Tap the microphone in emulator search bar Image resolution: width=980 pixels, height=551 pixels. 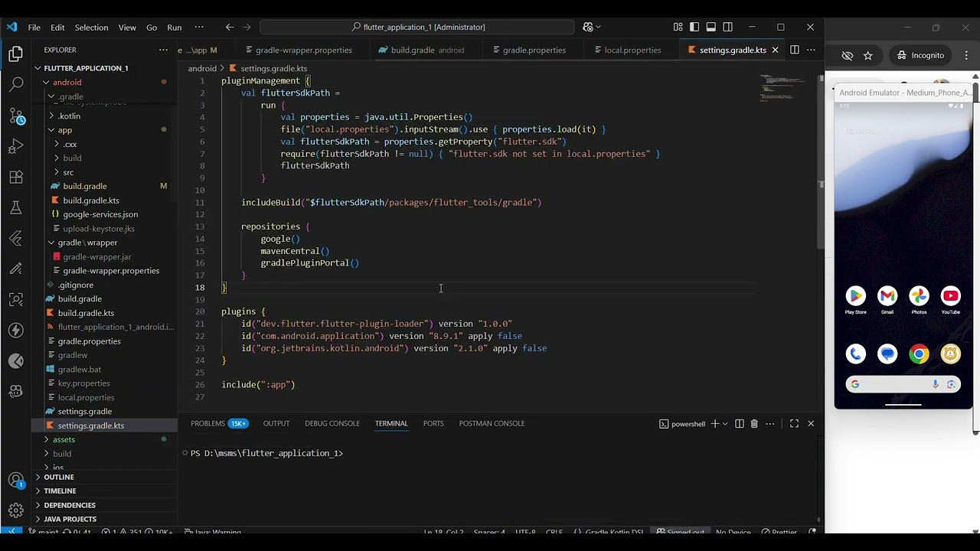point(936,384)
